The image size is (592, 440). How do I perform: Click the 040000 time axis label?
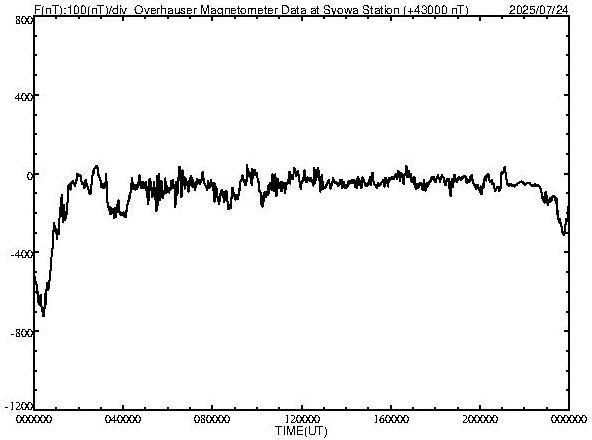pyautogui.click(x=123, y=419)
